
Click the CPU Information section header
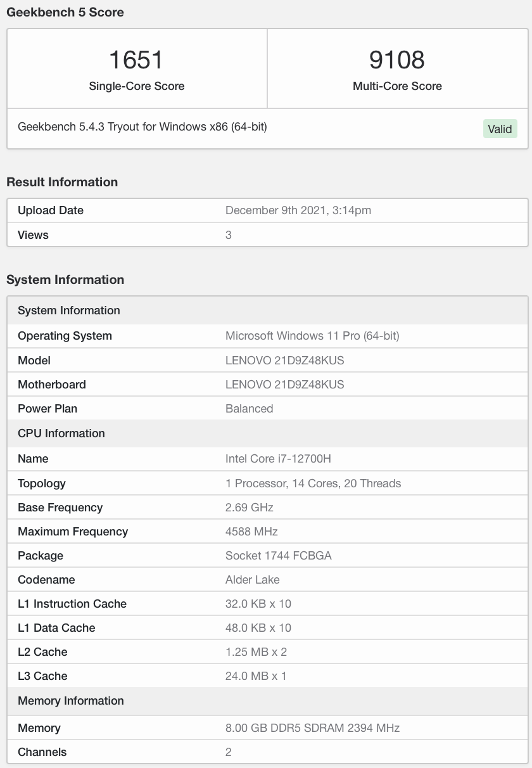61,433
